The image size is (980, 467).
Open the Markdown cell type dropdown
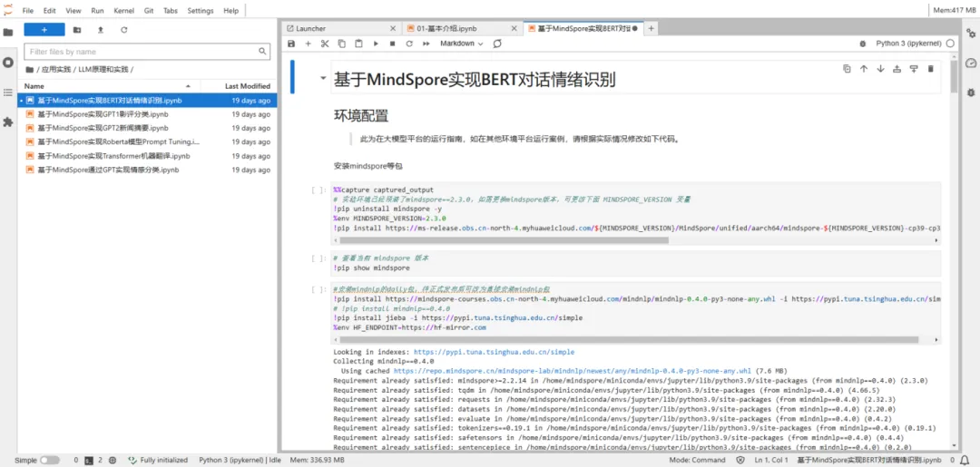(462, 44)
